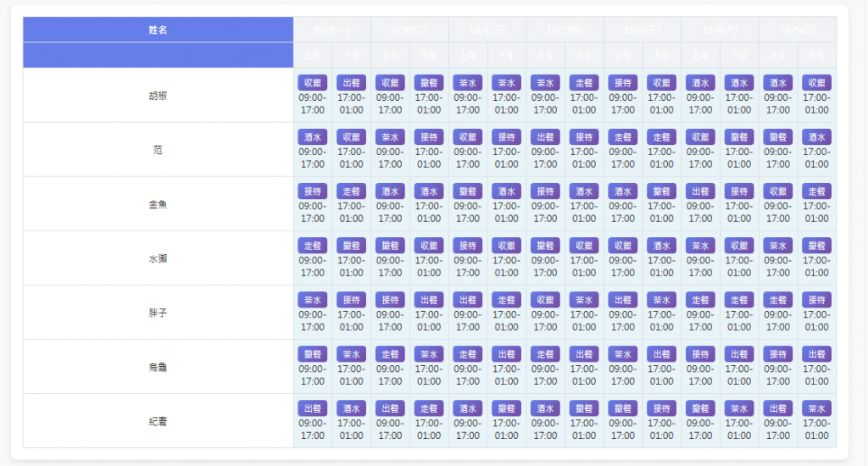
Task: Click 胡椒's 10/2 下午 走餐 badge
Action: [584, 82]
